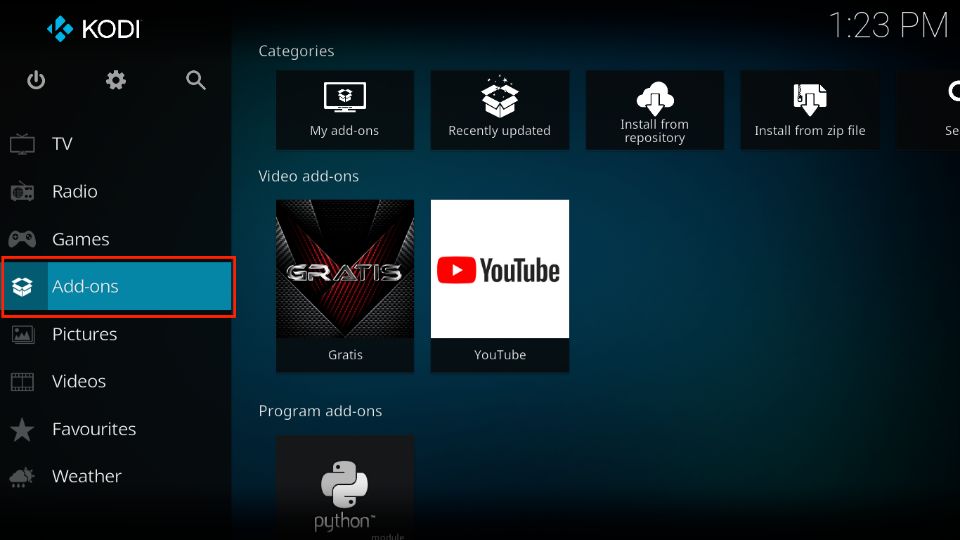Click the power icon in the sidebar
The image size is (960, 540).
(x=36, y=80)
